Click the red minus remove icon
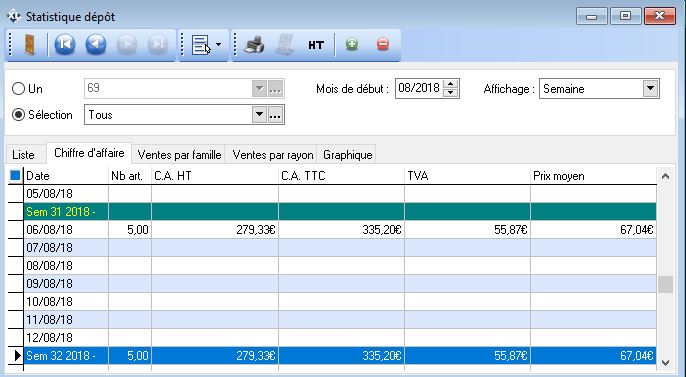This screenshot has height=377, width=686. pos(383,44)
